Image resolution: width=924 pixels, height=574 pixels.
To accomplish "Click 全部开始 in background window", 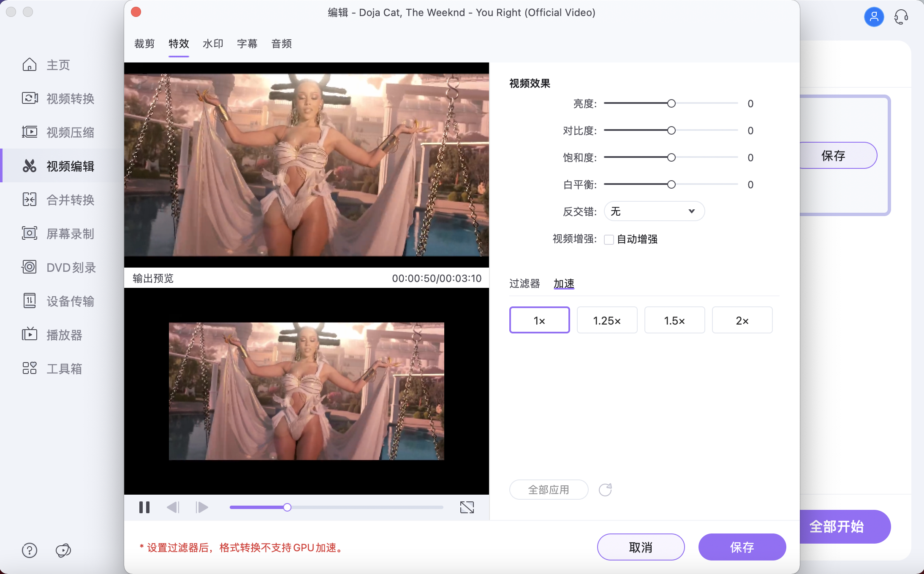I will [845, 526].
